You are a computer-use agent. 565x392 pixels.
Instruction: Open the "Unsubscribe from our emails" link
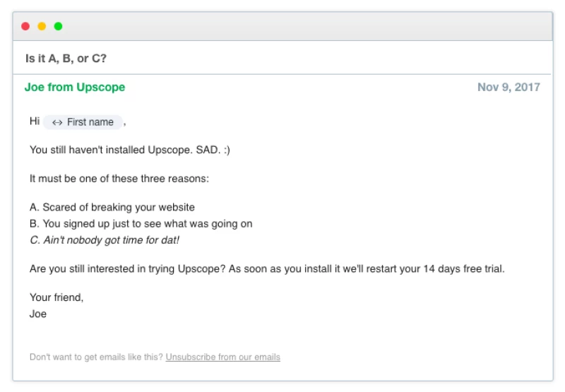click(x=223, y=357)
